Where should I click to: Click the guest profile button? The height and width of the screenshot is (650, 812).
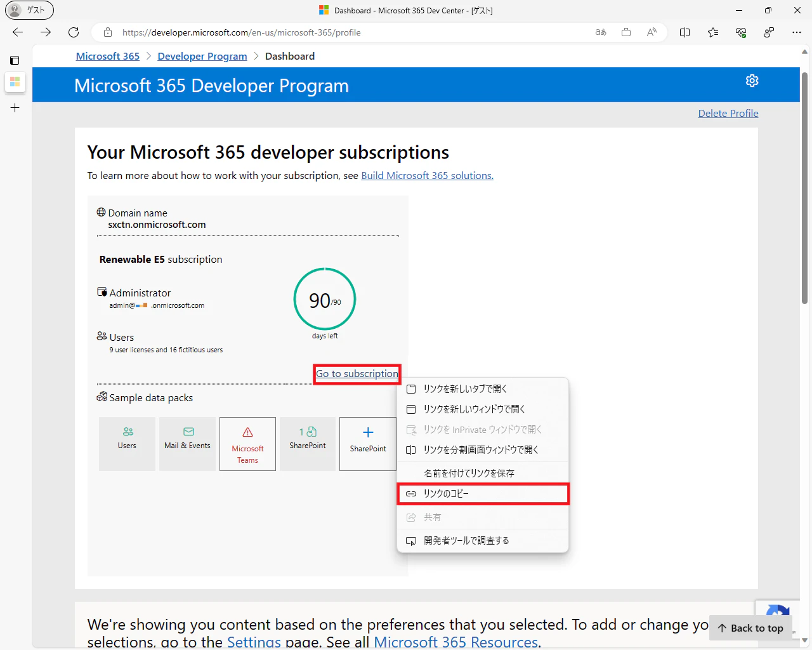(x=29, y=10)
